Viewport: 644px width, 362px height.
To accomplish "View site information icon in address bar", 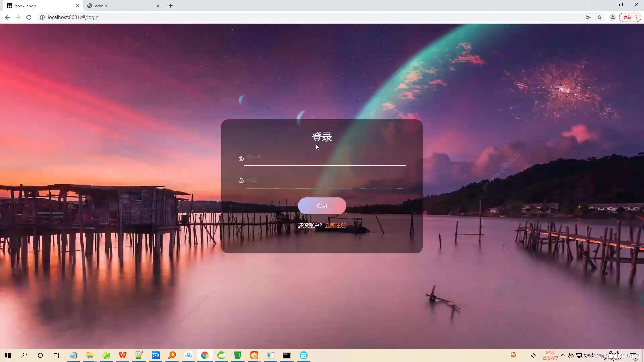I will (42, 17).
